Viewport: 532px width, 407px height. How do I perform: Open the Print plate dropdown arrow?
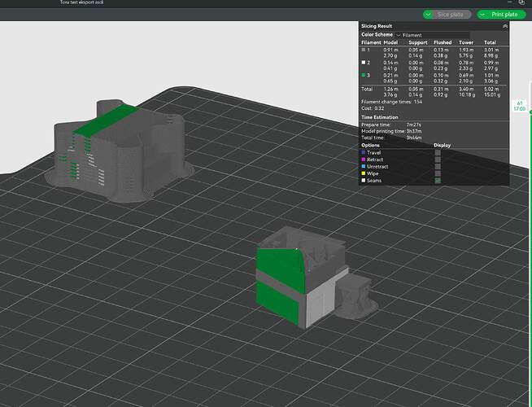482,15
